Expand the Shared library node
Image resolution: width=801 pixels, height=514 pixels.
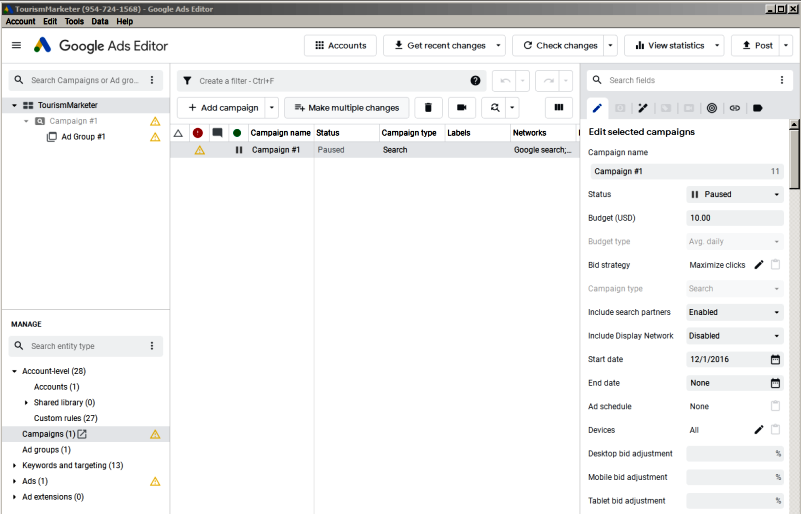26,403
